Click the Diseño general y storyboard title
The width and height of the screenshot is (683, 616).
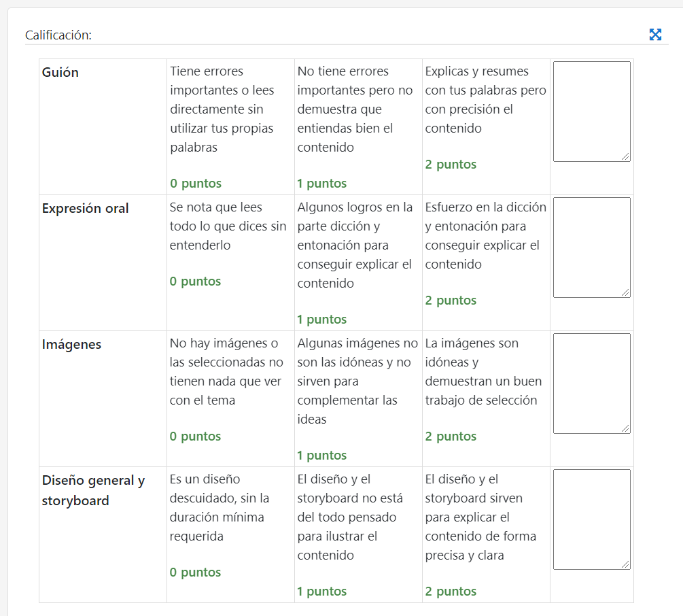pyautogui.click(x=94, y=490)
